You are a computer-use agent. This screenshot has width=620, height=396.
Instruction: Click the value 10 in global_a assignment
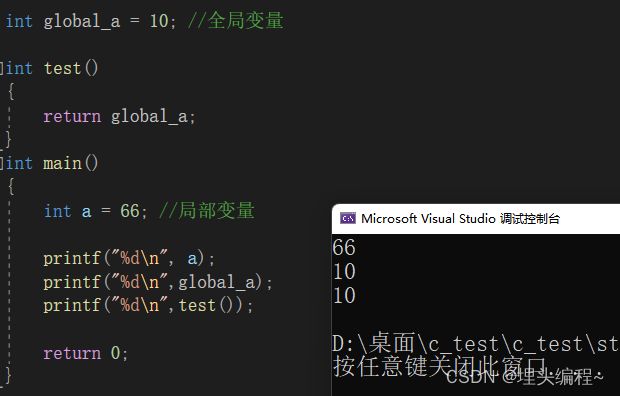[x=159, y=21]
